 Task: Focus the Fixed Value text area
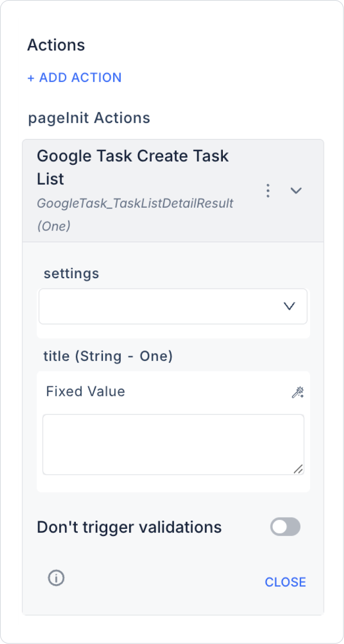pos(173,444)
